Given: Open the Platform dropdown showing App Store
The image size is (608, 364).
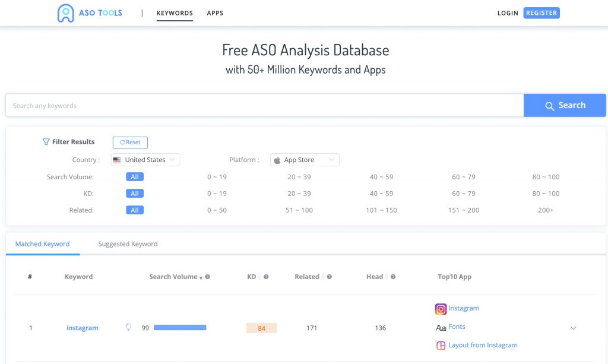Looking at the screenshot, I should [305, 160].
